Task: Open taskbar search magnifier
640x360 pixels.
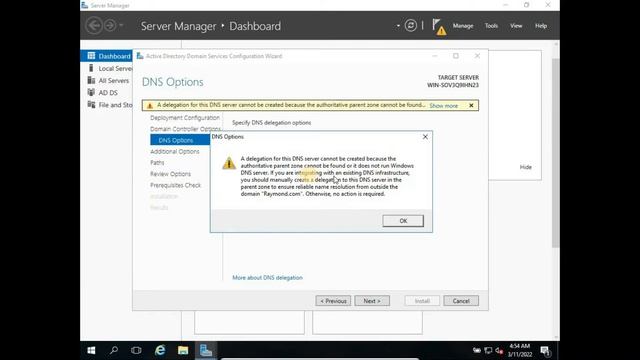Action: [x=114, y=350]
